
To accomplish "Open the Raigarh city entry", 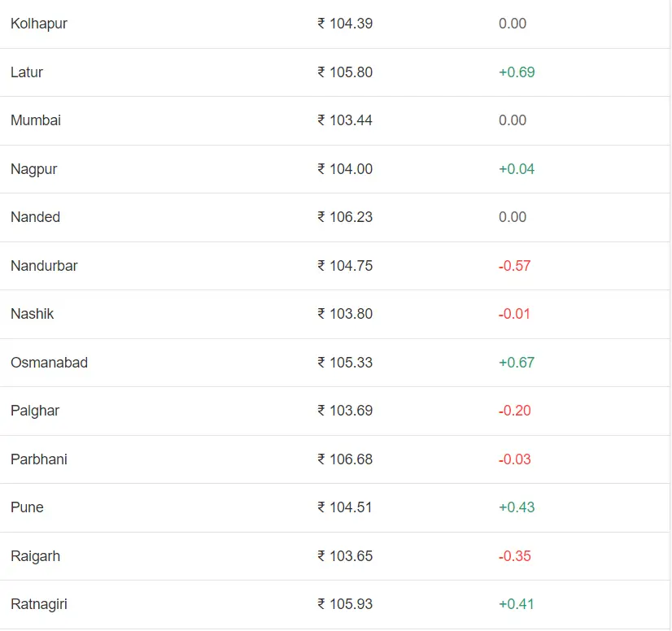I will pos(35,556).
